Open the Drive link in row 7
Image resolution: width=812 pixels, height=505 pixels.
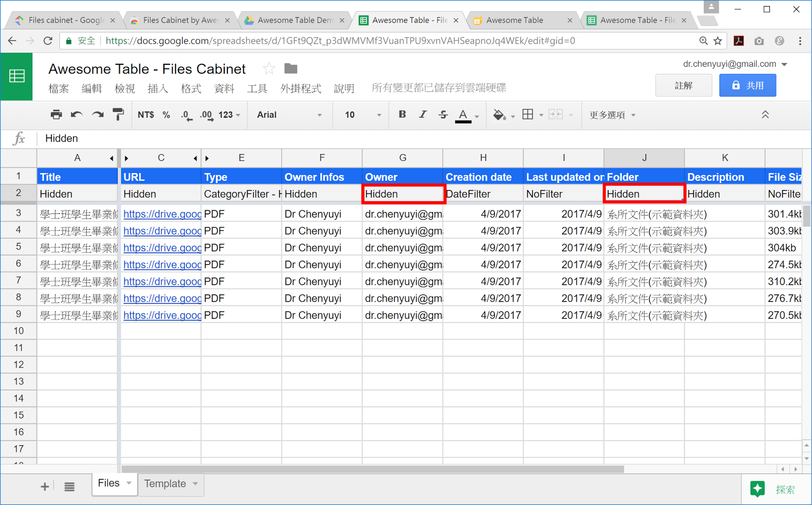point(162,281)
